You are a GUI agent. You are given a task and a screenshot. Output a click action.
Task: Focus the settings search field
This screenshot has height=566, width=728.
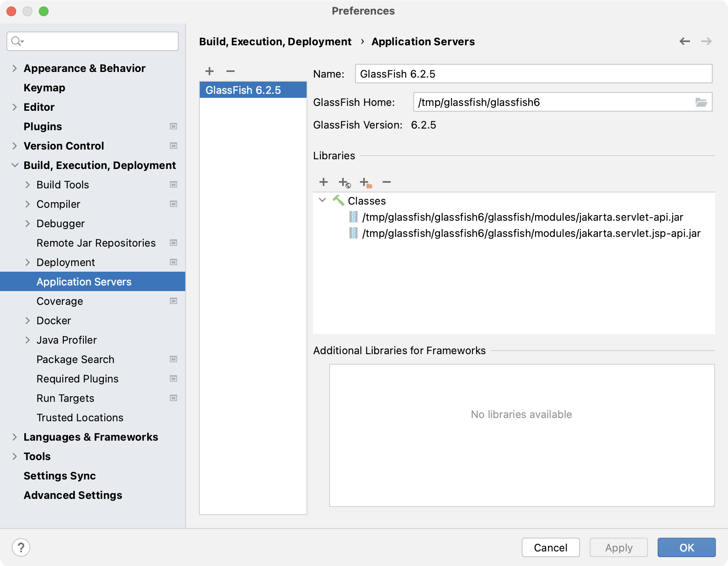[93, 41]
